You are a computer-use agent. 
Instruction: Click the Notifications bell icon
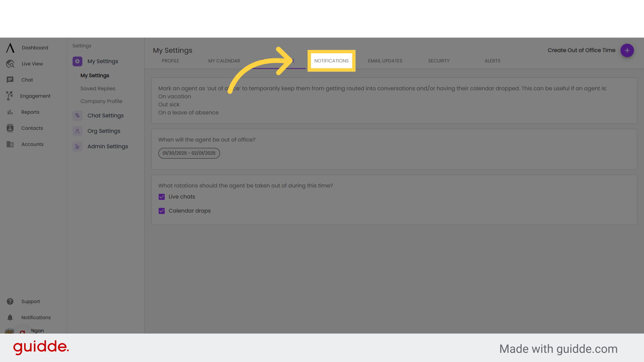point(10,317)
